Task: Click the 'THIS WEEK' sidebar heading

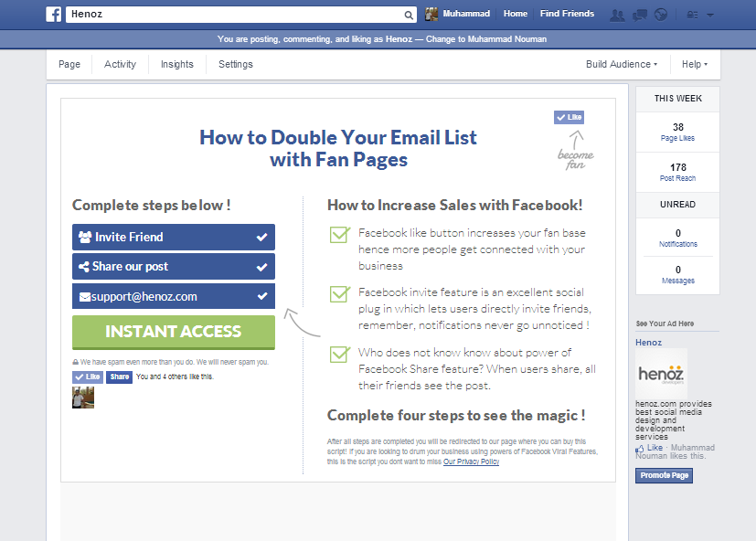Action: [x=678, y=99]
